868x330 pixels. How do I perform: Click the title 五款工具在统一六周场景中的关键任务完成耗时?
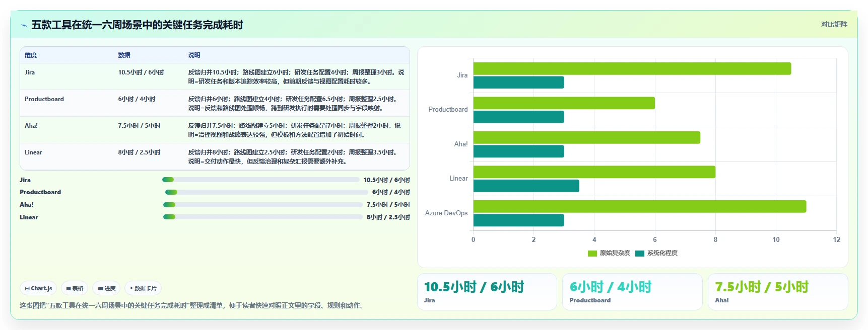137,25
